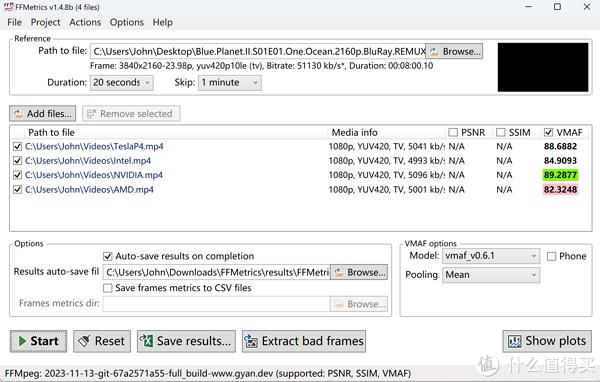Browse for results auto-save file

(359, 272)
